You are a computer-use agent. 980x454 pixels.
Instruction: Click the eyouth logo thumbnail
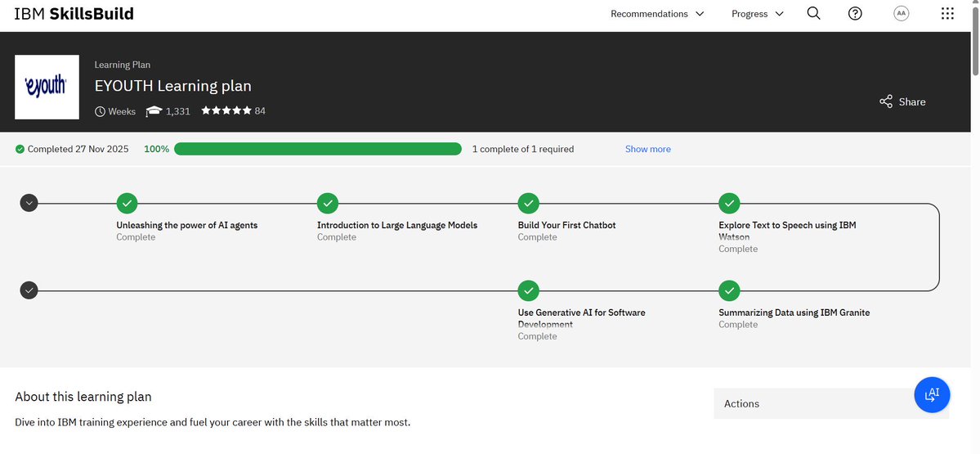(x=47, y=87)
